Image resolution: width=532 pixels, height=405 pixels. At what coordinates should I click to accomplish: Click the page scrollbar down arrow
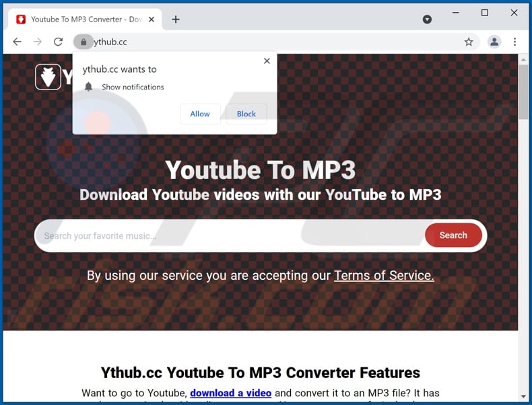click(x=523, y=396)
